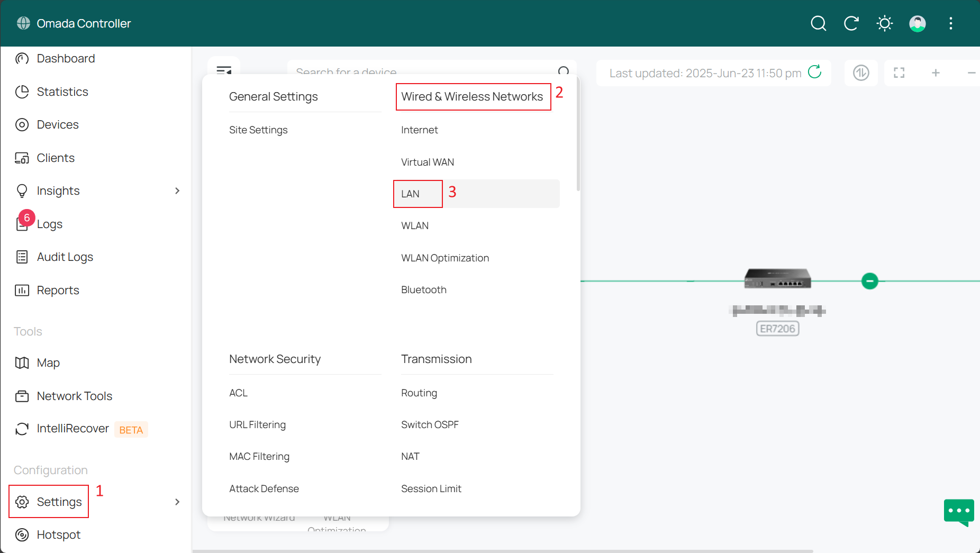Open Attack Defense settings
The height and width of the screenshot is (553, 980).
[x=264, y=488]
